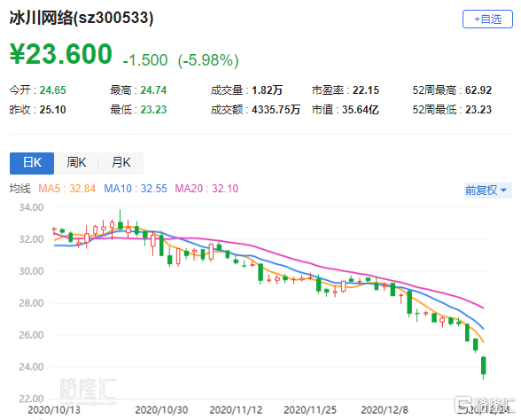Image resolution: width=521 pixels, height=420 pixels.
Task: Click the 26.00 y-axis label
Action: [x=31, y=335]
